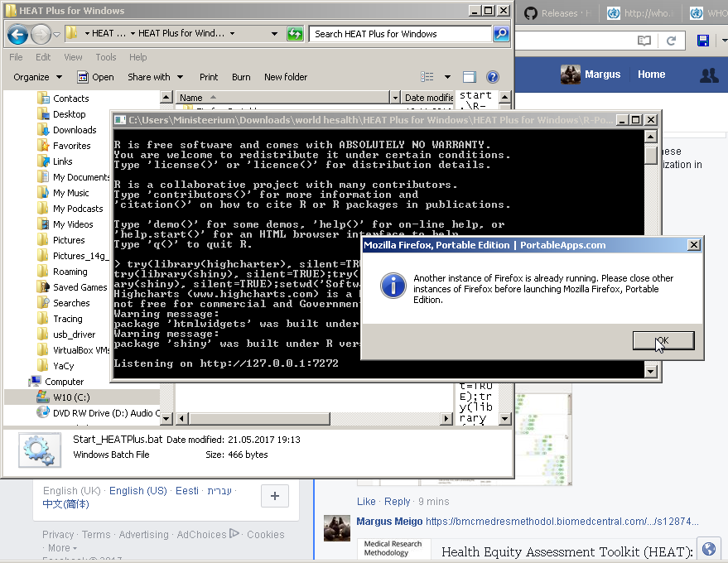Viewport: 728px width, 563px height.
Task: Click the console window vertical scrollbar thumb
Action: click(650, 155)
